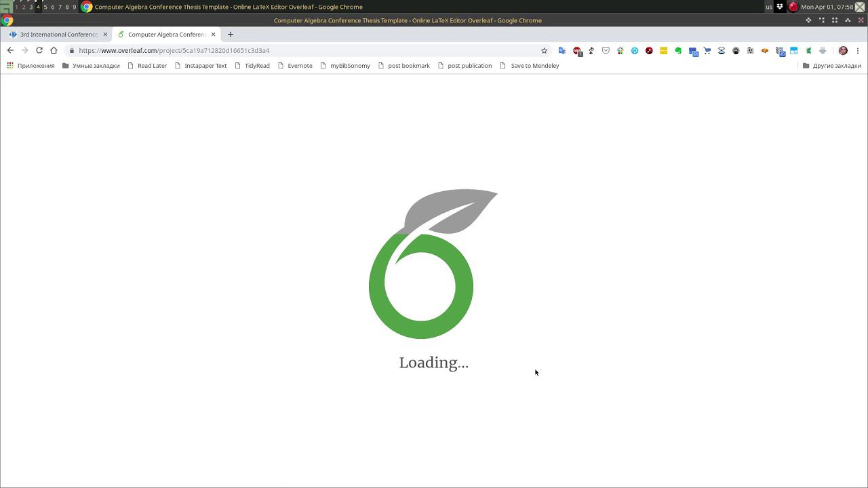Open the shopping cart extension
Image resolution: width=868 pixels, height=488 pixels.
point(707,50)
